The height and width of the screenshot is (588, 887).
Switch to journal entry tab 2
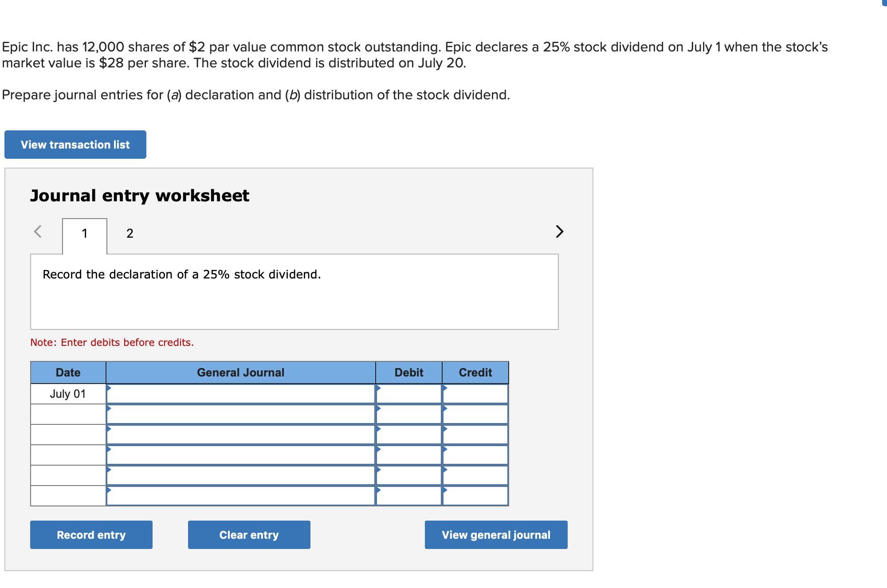(x=130, y=234)
